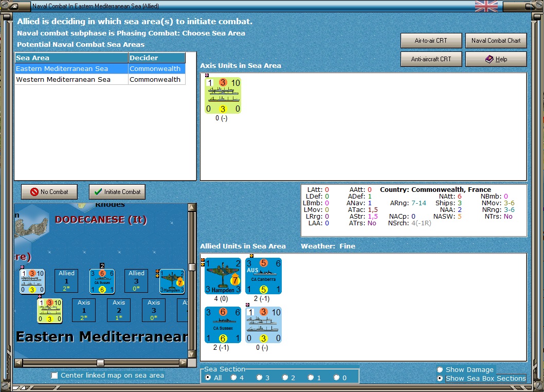
Task: Click the 4 (0) value under Hampden
Action: (x=221, y=298)
